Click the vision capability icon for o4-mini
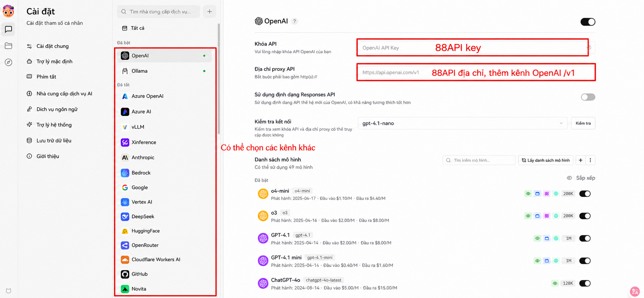 pos(528,194)
